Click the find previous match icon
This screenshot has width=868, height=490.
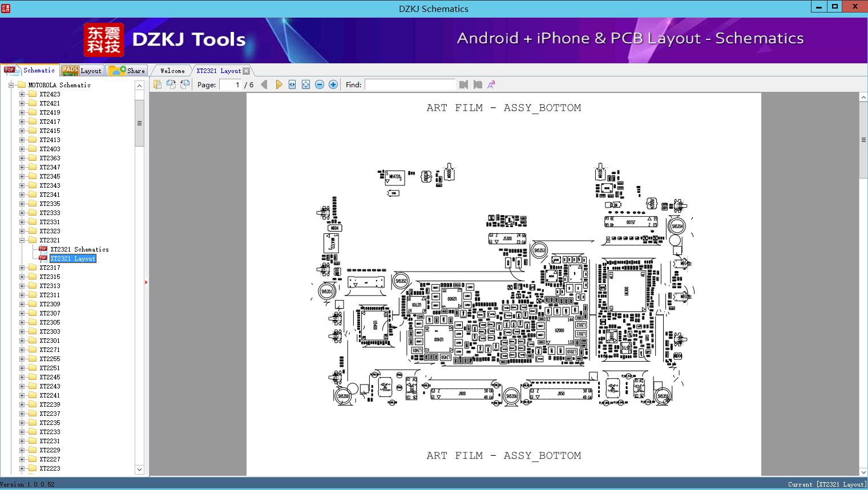[x=463, y=84]
